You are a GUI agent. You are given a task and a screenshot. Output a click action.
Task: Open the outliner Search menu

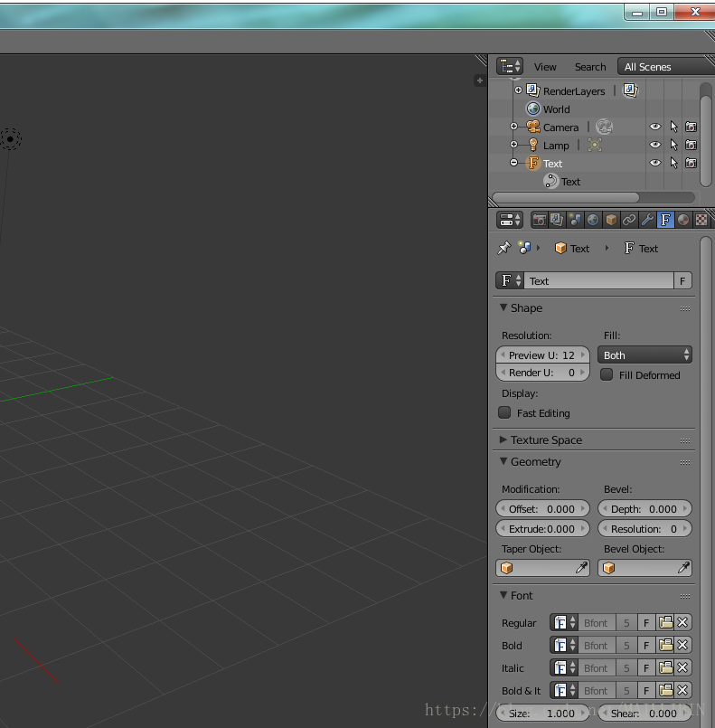[x=590, y=67]
